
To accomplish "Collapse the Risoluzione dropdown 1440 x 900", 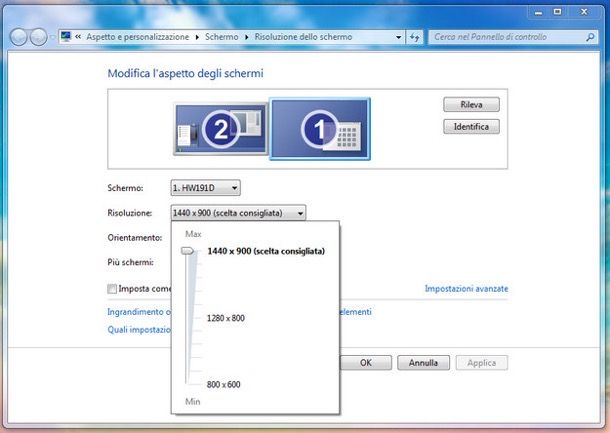I will coord(238,212).
